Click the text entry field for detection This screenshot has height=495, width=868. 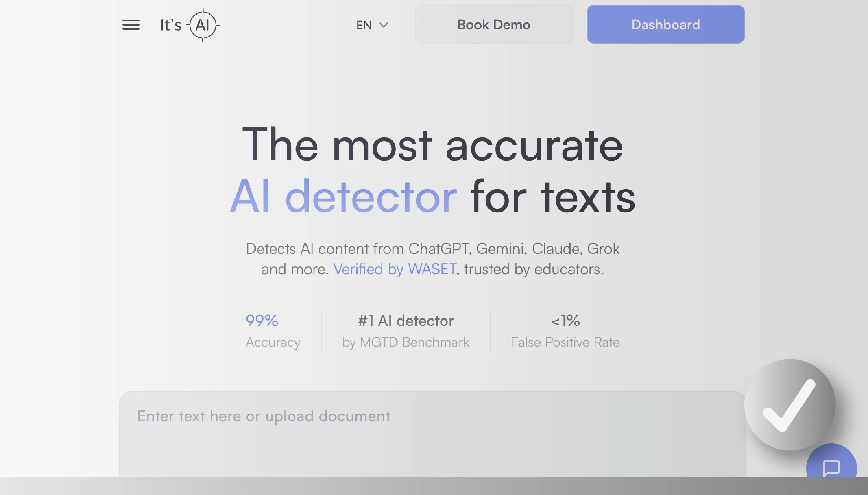(x=432, y=434)
